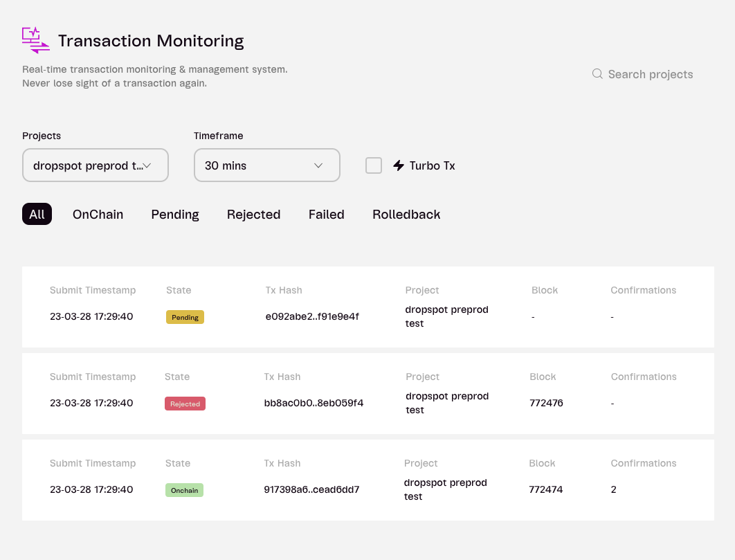Open tx hash e092abe2..f91e9e4f
Image resolution: width=735 pixels, height=560 pixels.
(x=312, y=316)
